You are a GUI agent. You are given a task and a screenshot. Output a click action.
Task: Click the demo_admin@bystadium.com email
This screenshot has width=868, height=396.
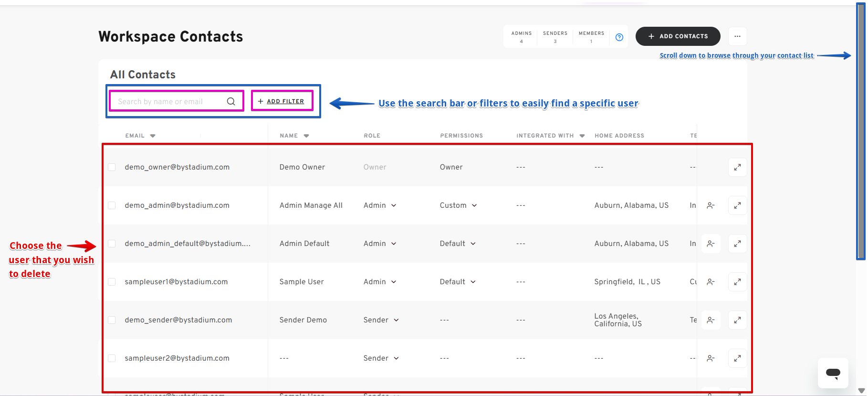click(177, 205)
